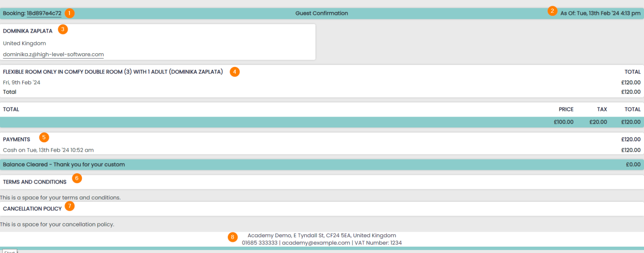Screen dimensions: 644x253
Task: Click orange marker number 1 beside booking ID
Action: click(70, 13)
